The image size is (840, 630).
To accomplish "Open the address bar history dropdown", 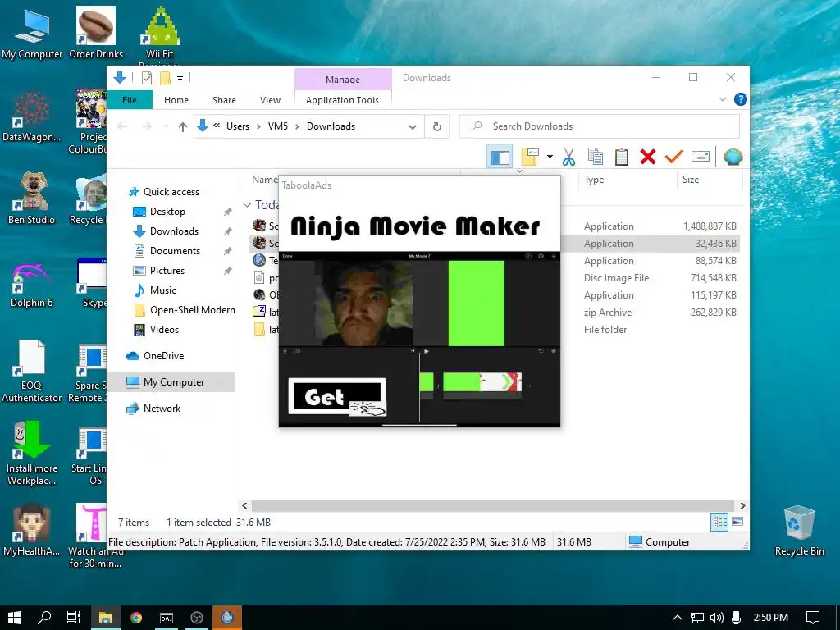I will 413,127.
